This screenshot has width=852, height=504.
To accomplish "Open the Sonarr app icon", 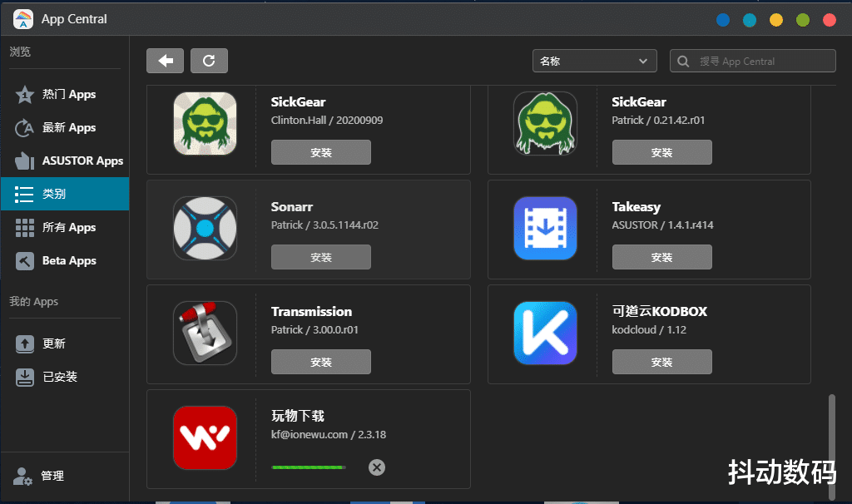I will click(x=205, y=228).
